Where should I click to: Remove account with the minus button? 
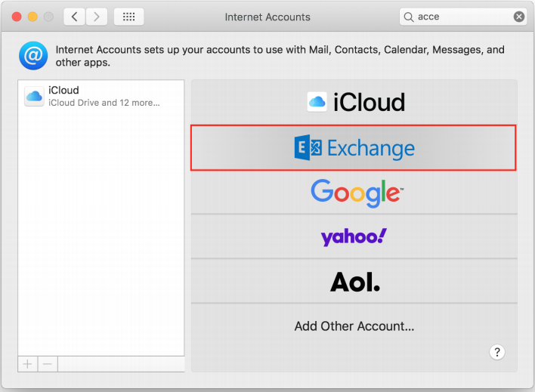click(48, 364)
